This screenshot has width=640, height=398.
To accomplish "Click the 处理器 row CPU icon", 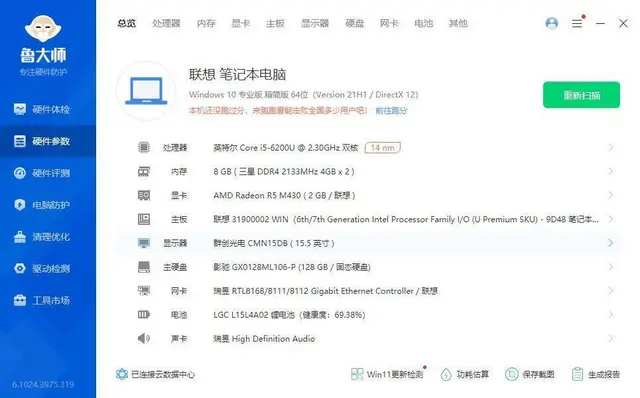I will [144, 147].
